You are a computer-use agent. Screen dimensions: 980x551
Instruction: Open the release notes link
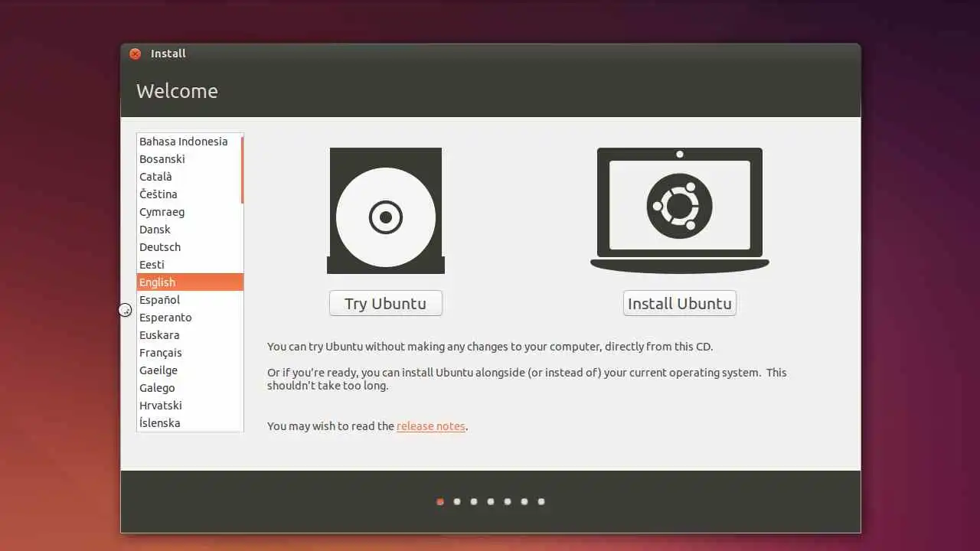[x=431, y=426]
